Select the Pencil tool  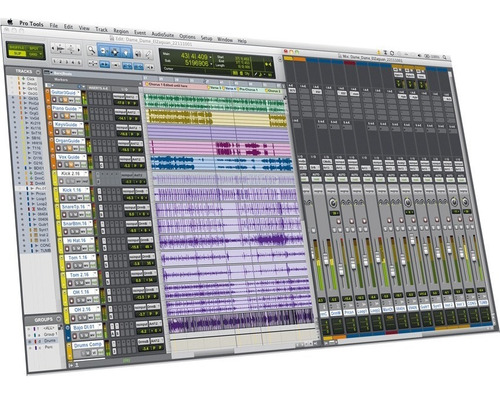[x=148, y=54]
